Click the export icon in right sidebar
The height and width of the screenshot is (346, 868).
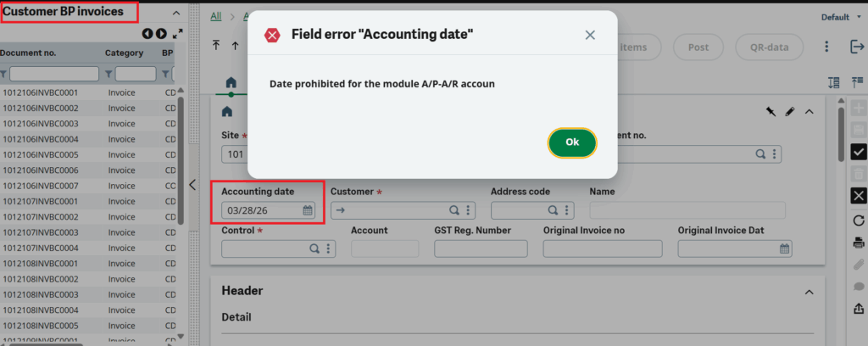[858, 308]
